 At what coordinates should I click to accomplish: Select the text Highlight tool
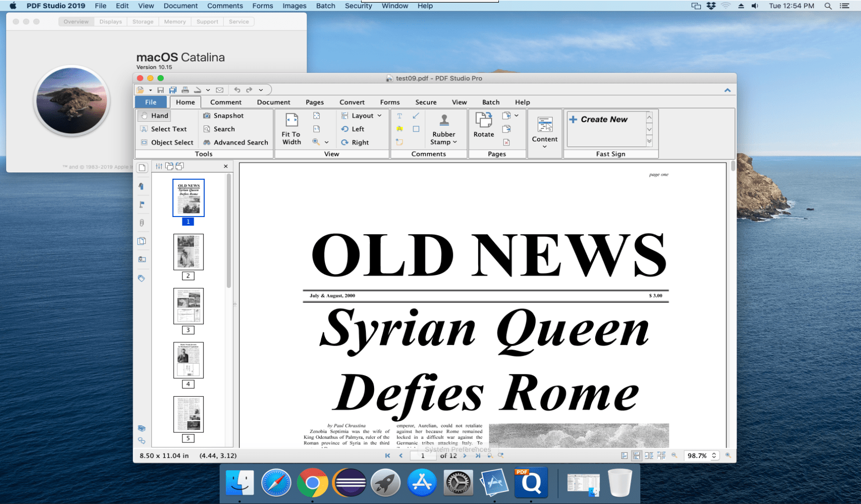pyautogui.click(x=399, y=129)
